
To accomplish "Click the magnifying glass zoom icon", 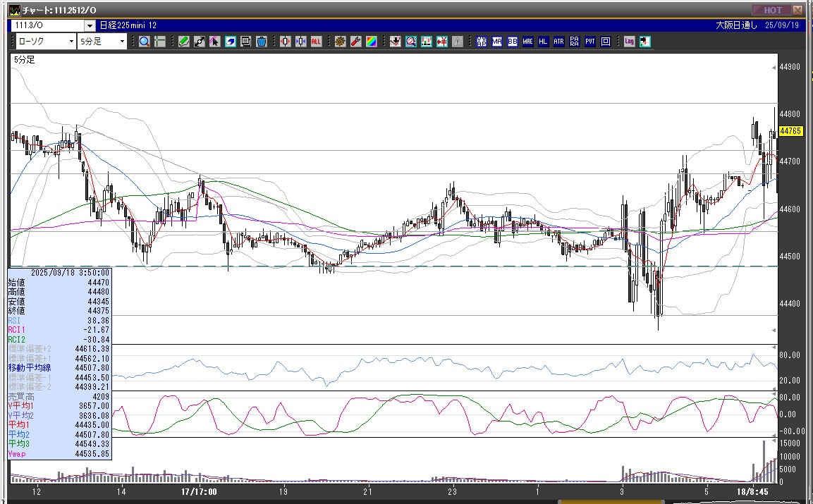I will click(144, 42).
